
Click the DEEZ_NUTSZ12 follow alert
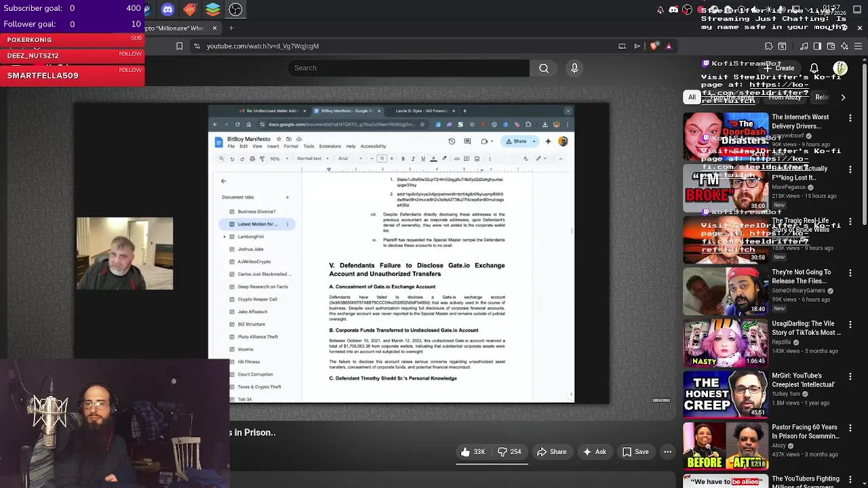[x=72, y=56]
